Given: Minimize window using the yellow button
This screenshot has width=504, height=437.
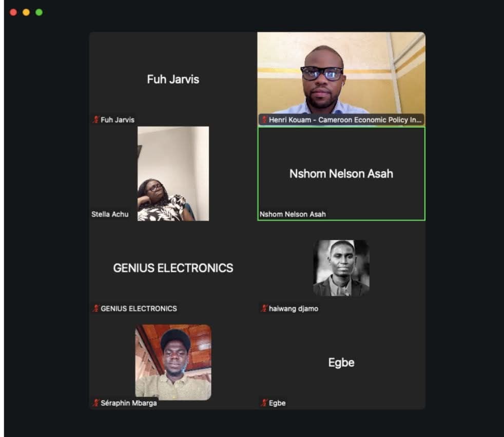Looking at the screenshot, I should [x=26, y=12].
